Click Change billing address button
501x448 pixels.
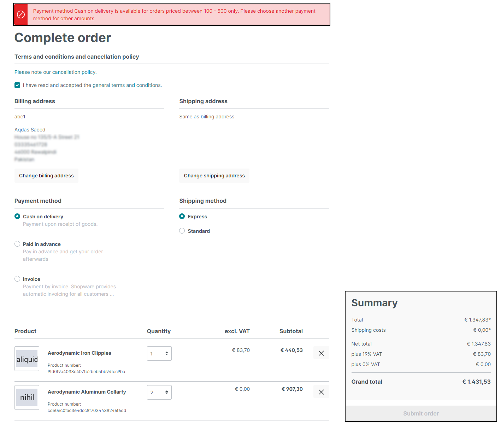pos(46,176)
